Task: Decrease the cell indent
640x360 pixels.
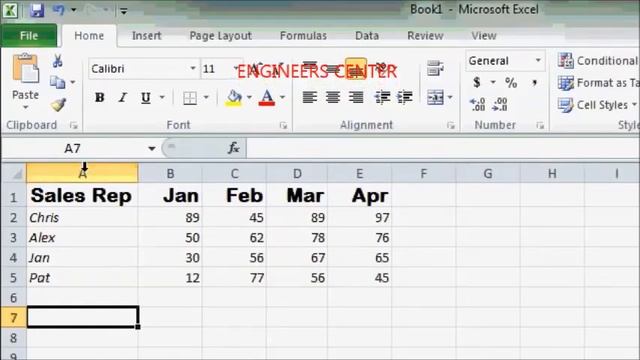Action: [x=382, y=98]
